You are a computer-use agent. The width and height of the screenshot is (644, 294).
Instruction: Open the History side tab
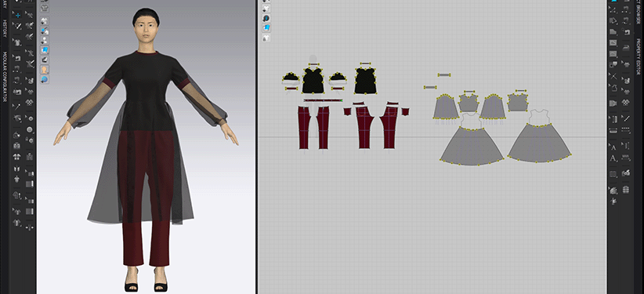(5, 30)
